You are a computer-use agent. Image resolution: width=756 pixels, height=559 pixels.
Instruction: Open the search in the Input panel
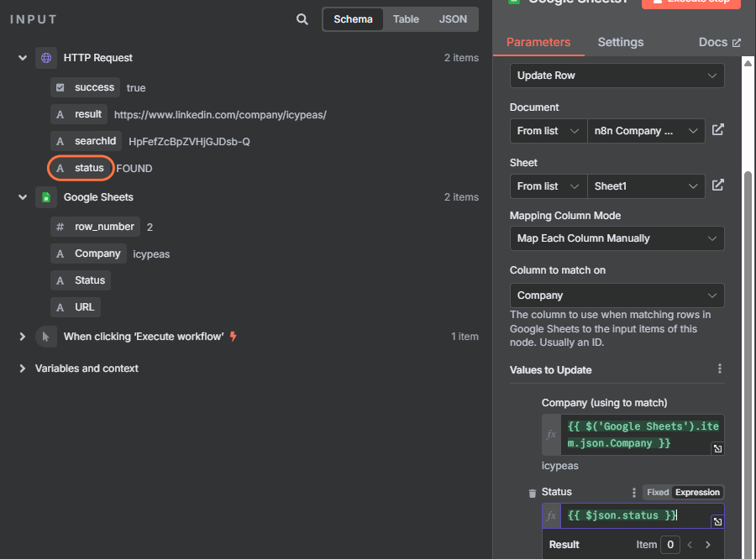[x=302, y=19]
